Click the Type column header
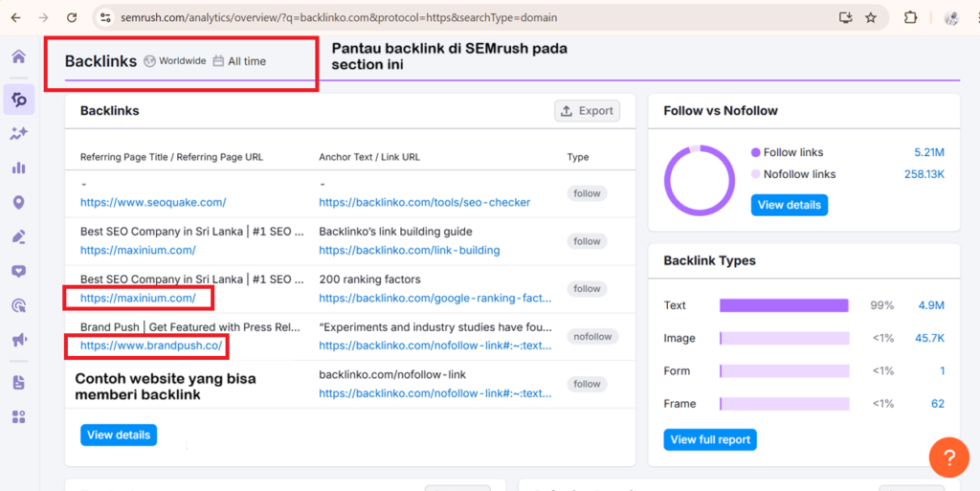The height and width of the screenshot is (491, 980). coord(578,157)
